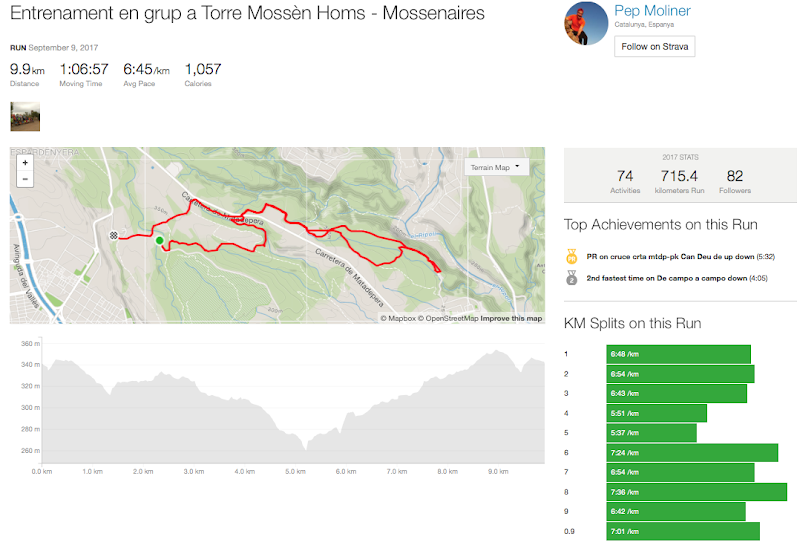Click the gold PR medal icon
This screenshot has height=554, width=800.
click(571, 256)
